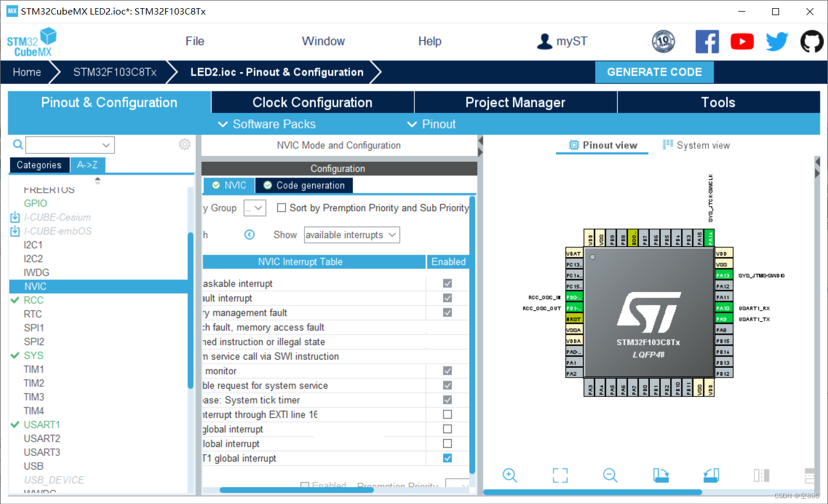The height and width of the screenshot is (504, 828).
Task: Click the download icon beside I-CUBE-Cesium
Action: point(15,217)
